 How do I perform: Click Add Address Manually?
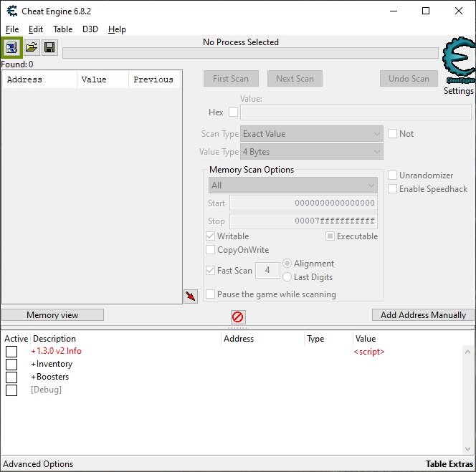pyautogui.click(x=423, y=315)
